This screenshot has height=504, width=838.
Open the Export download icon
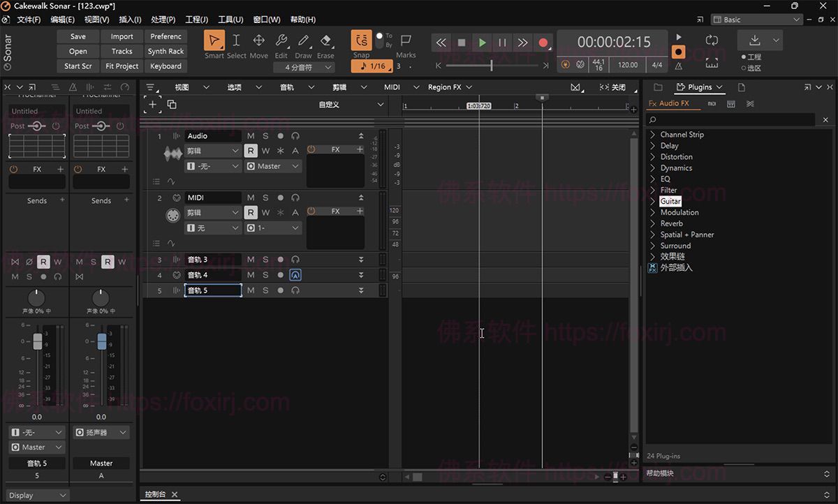(x=754, y=40)
